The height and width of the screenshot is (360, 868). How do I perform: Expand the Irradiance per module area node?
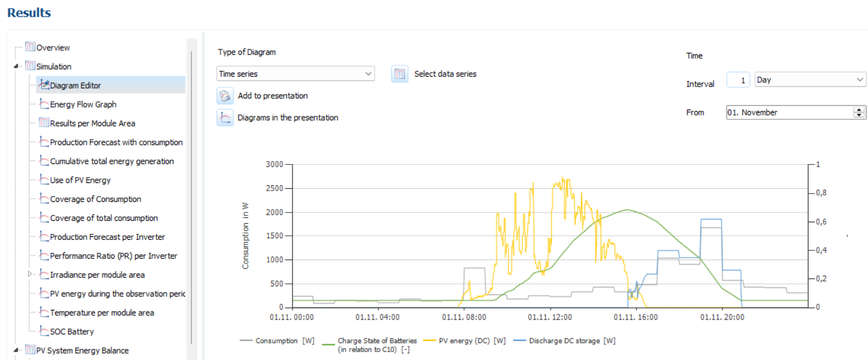point(30,274)
